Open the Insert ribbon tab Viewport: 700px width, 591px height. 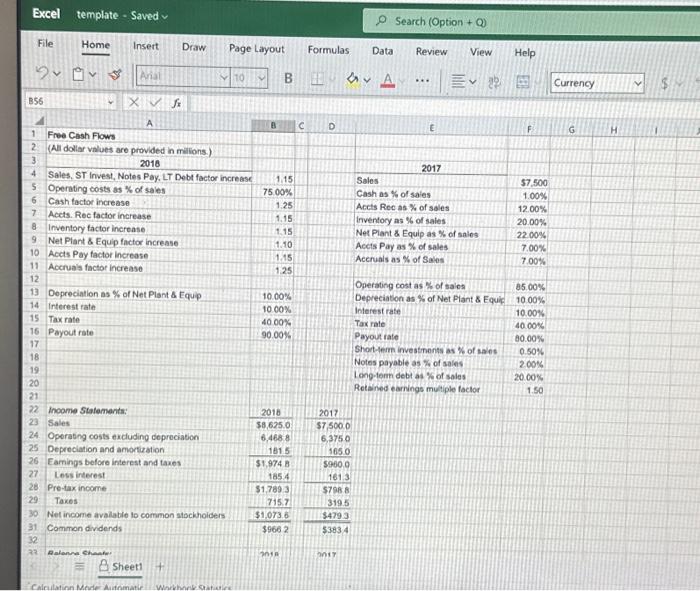pos(146,46)
